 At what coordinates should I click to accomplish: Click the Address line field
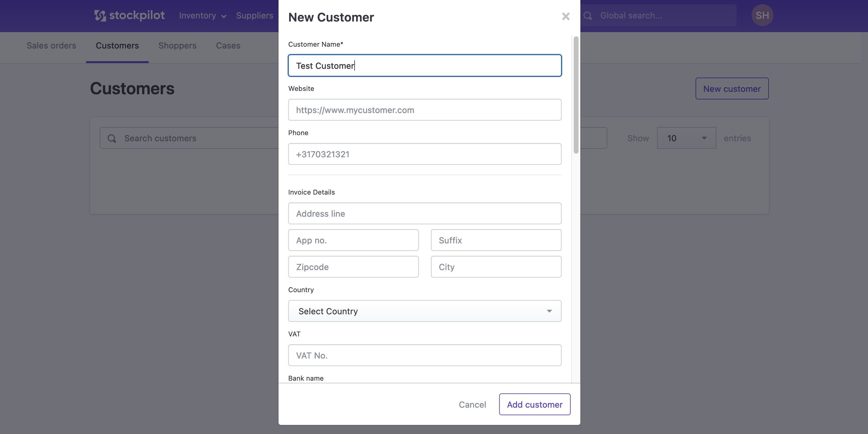click(425, 213)
